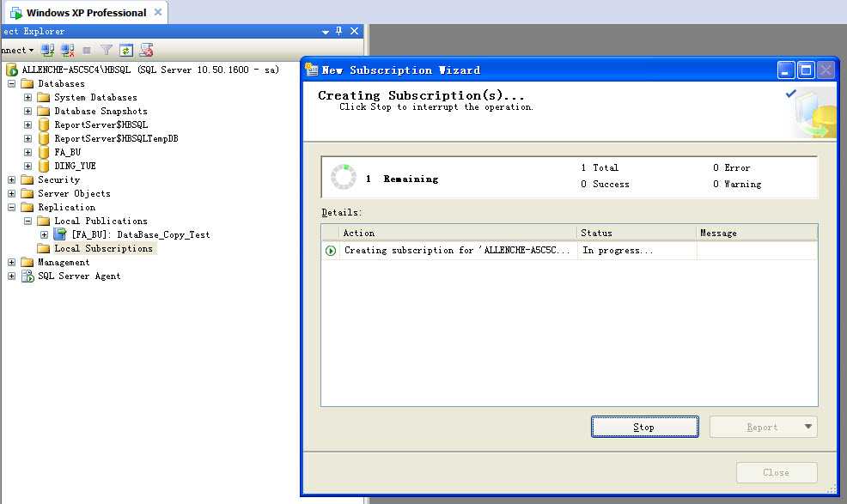Click the Filter funnel toolbar icon
The image size is (847, 504).
pos(107,51)
